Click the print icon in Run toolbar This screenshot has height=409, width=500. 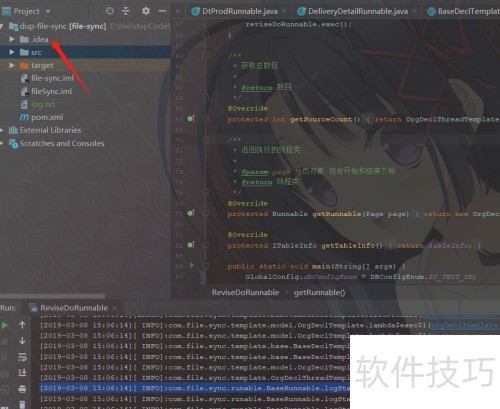point(22,389)
